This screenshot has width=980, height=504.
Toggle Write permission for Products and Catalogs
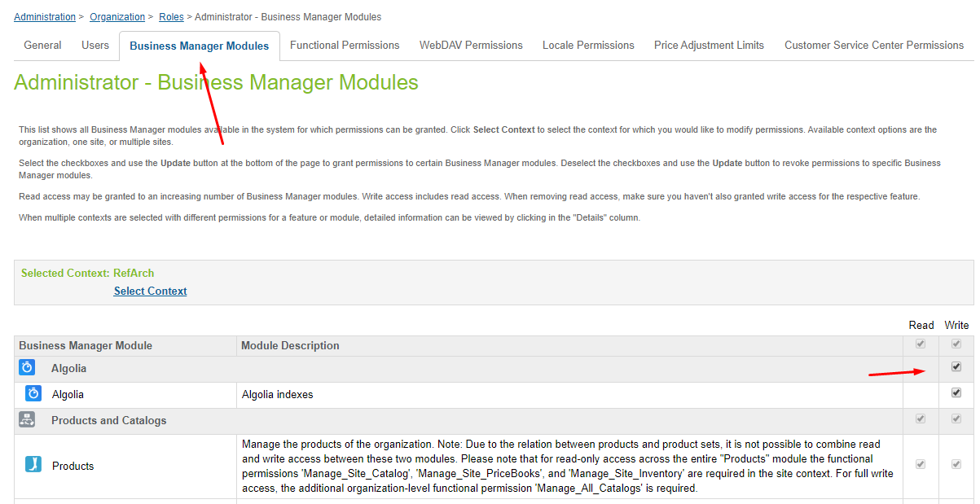tap(956, 419)
